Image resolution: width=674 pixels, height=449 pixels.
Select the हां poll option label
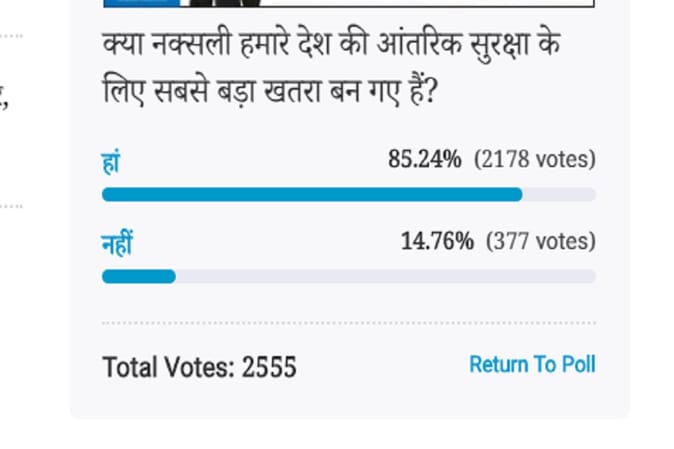point(111,162)
